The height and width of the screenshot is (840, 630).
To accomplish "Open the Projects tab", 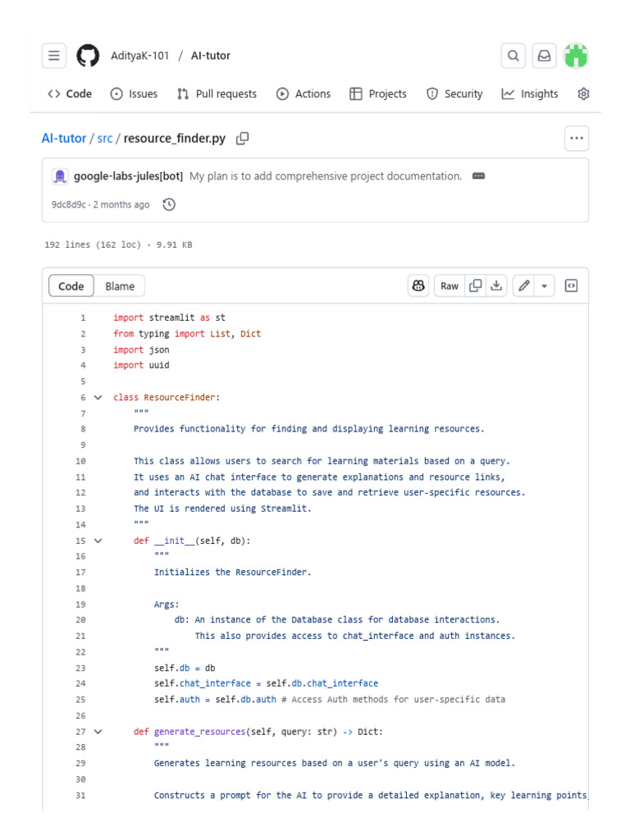I will click(378, 94).
